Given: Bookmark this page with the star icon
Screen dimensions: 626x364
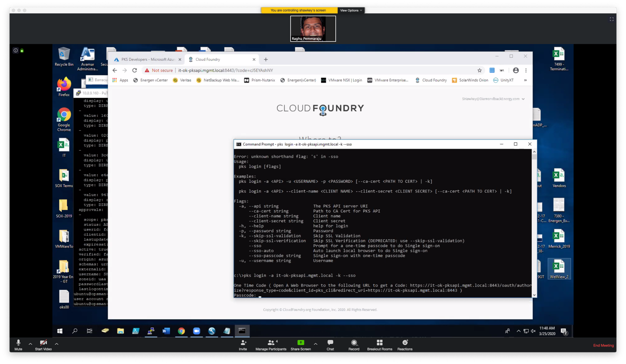Looking at the screenshot, I should tap(480, 70).
